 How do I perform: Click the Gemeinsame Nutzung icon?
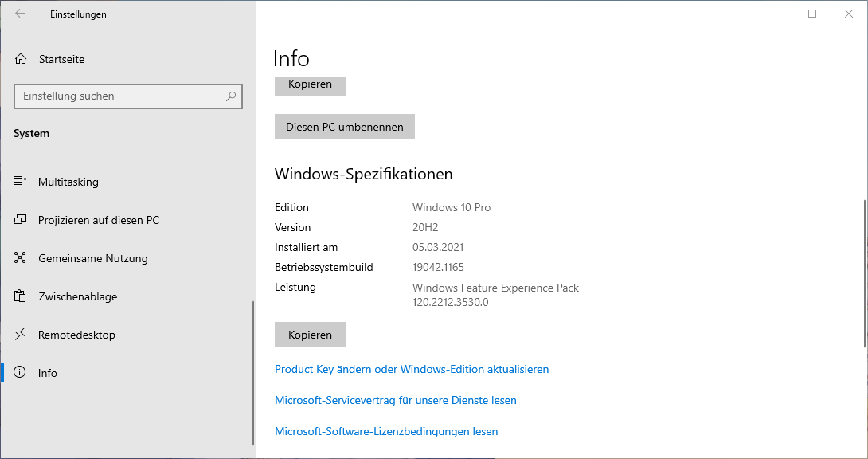point(21,258)
